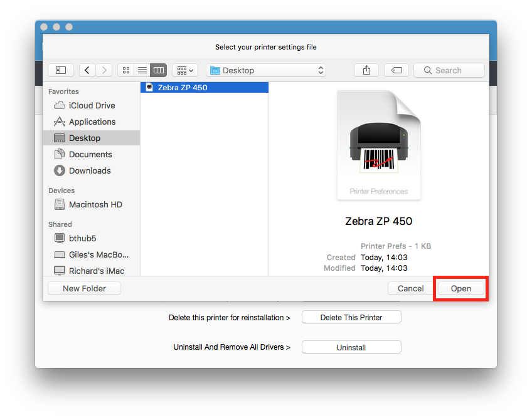Click the Edit Tags toolbar button
Viewport: 532px width, 418px height.
coord(396,70)
